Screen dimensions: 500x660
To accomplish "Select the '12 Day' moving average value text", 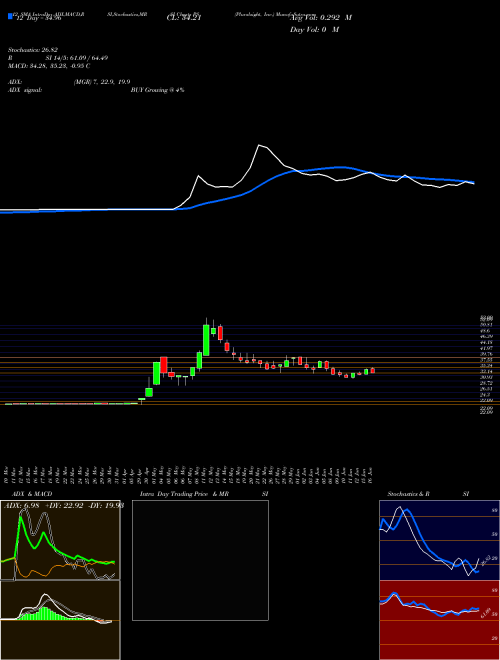I will (x=39, y=18).
